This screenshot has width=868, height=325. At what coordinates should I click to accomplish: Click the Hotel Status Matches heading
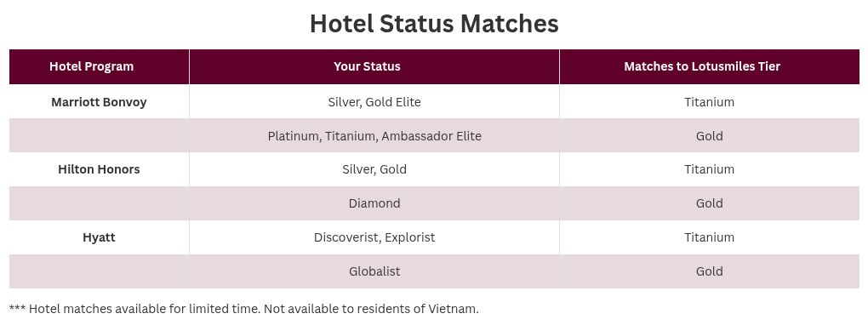click(x=434, y=24)
